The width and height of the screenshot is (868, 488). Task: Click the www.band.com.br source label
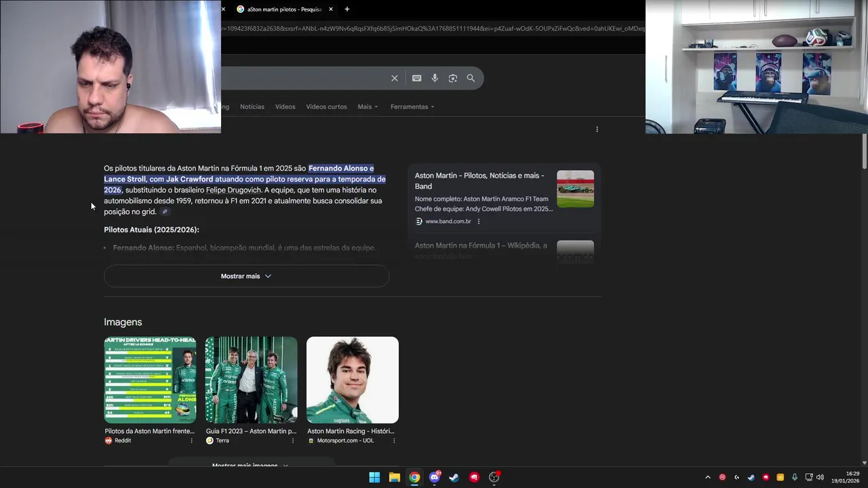coord(448,222)
